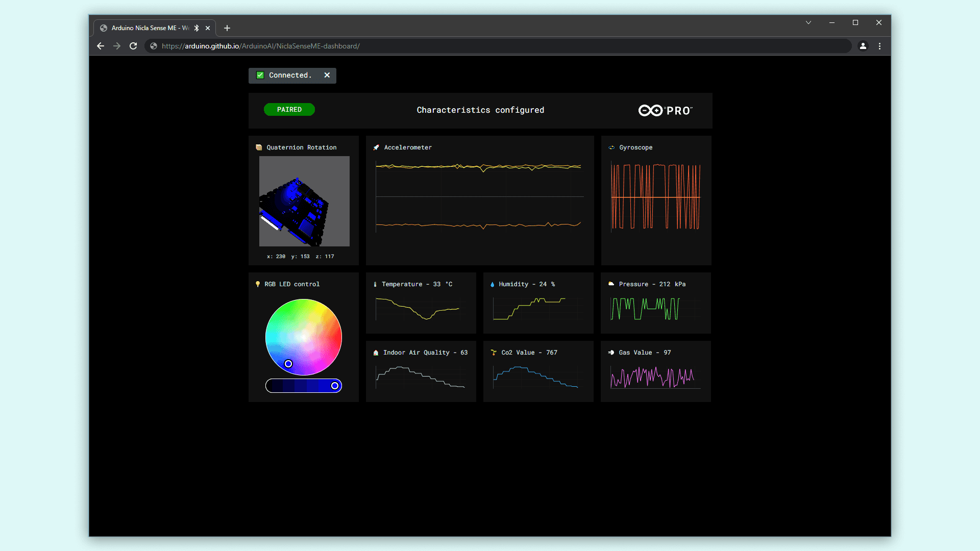Image resolution: width=980 pixels, height=551 pixels.
Task: Click the Gas Value wind icon
Action: click(611, 353)
